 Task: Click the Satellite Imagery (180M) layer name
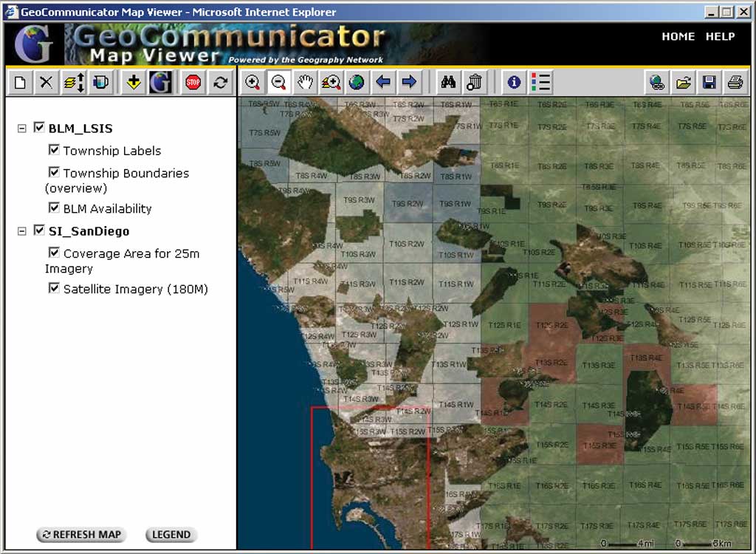pos(136,289)
